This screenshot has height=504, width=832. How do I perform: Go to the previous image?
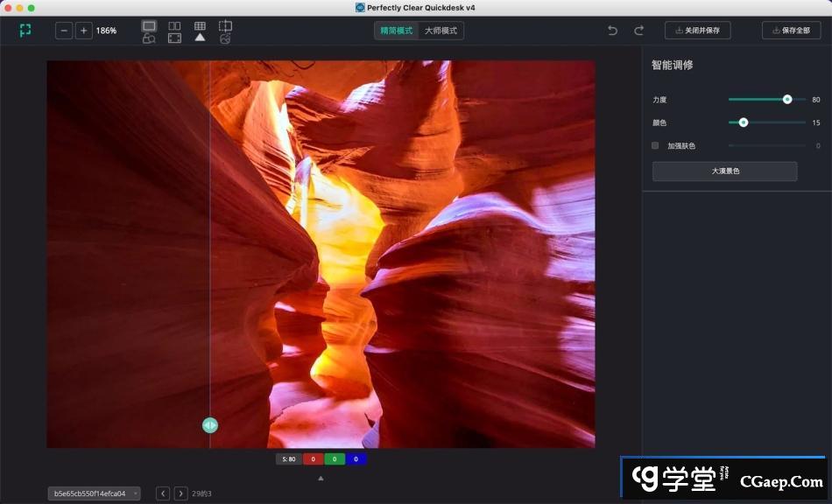tap(163, 493)
